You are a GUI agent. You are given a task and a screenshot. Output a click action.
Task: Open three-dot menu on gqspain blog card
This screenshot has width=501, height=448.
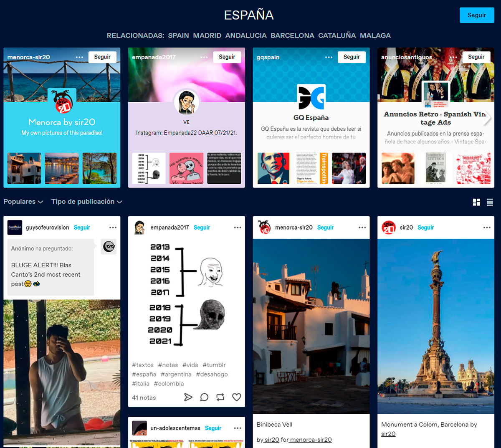329,57
